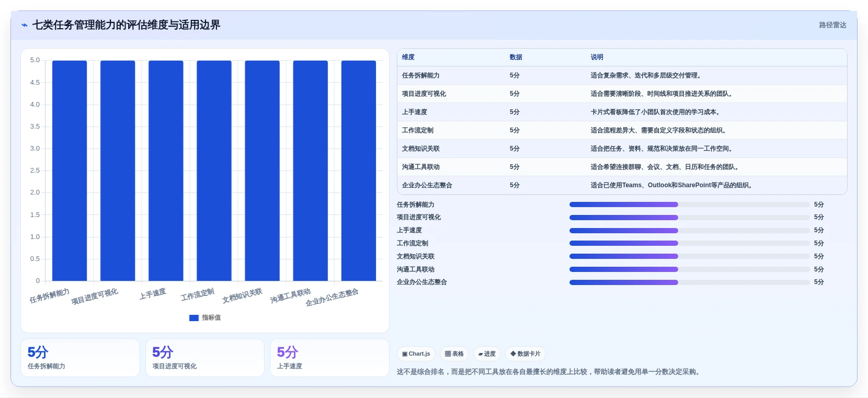The image size is (868, 398).
Task: Click the 工作流定制 progress bar
Action: point(689,243)
